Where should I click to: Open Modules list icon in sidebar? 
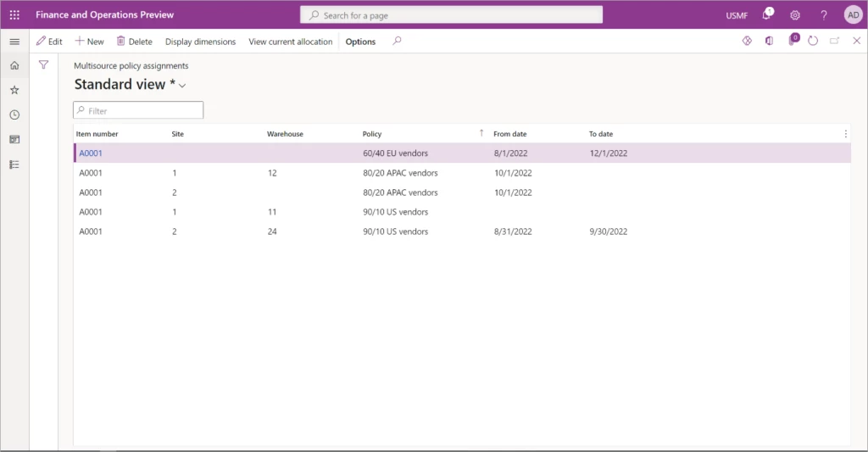15,165
